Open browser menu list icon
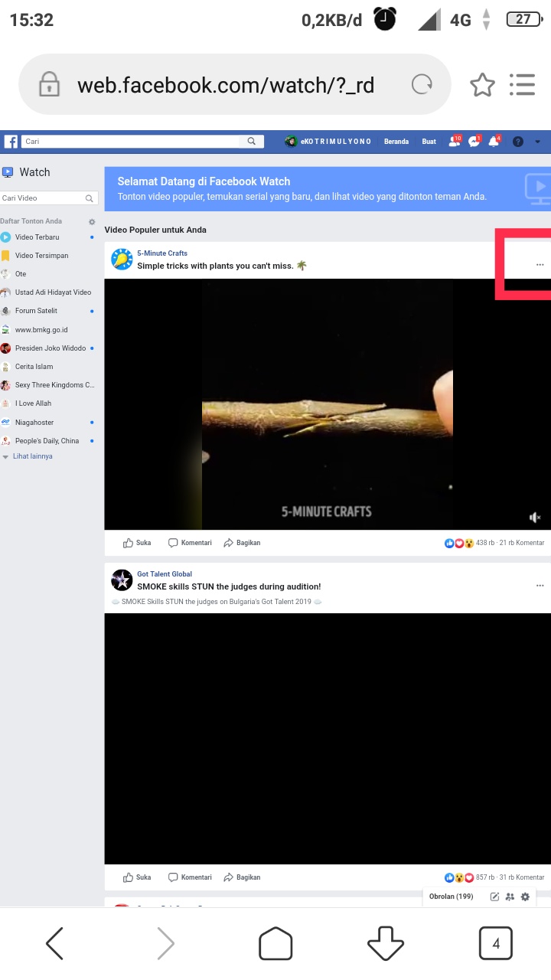The image size is (551, 980). tap(522, 84)
